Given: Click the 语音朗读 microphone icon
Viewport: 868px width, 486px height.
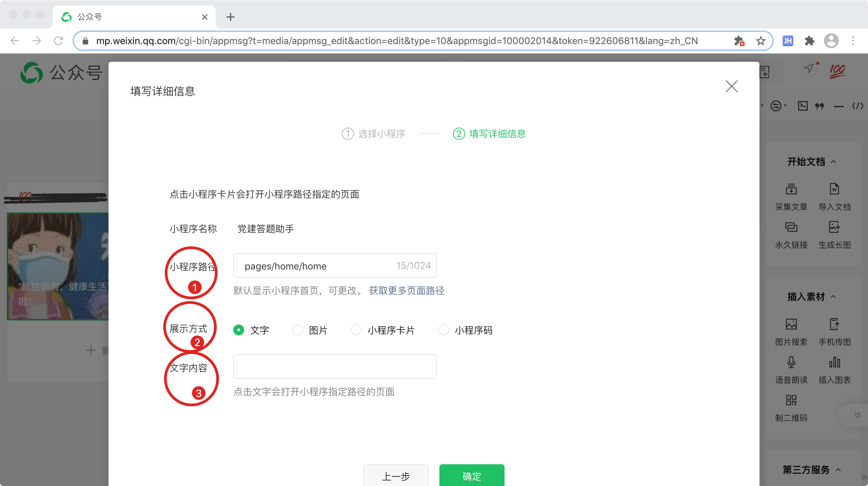Looking at the screenshot, I should pyautogui.click(x=791, y=362).
